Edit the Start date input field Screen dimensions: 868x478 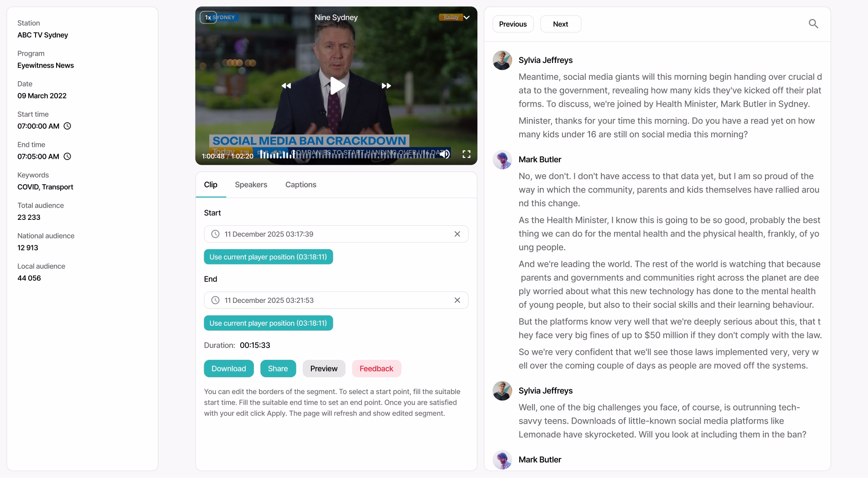(336, 234)
